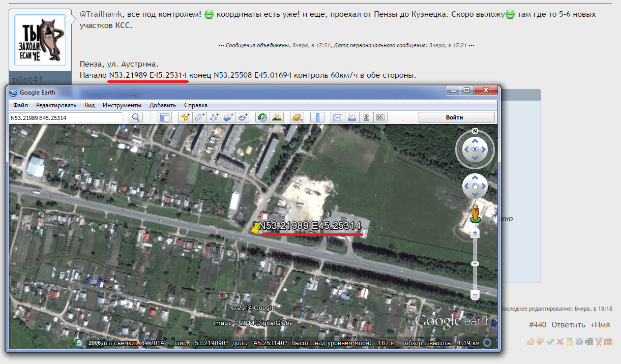Click the 'Пенза, ул. Аустрина.' text in post

[120, 65]
